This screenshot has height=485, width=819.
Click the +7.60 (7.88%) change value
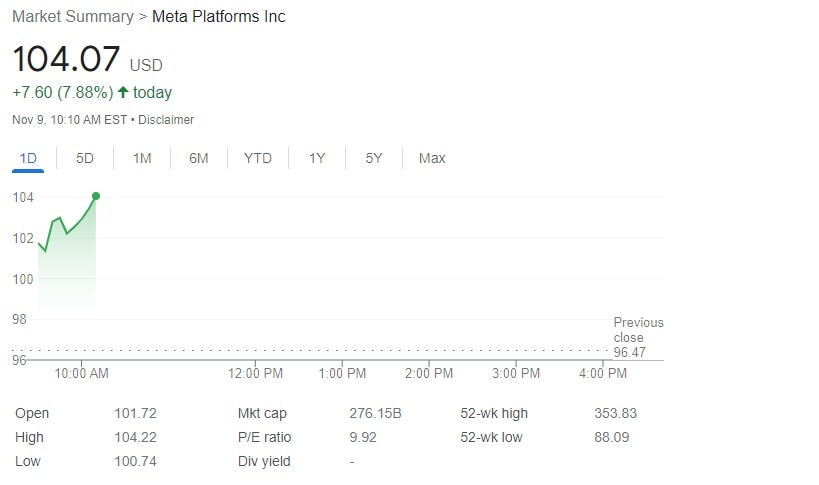(63, 92)
